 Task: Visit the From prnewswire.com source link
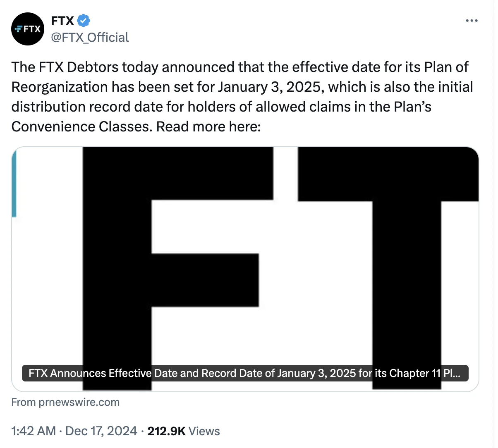pos(65,402)
